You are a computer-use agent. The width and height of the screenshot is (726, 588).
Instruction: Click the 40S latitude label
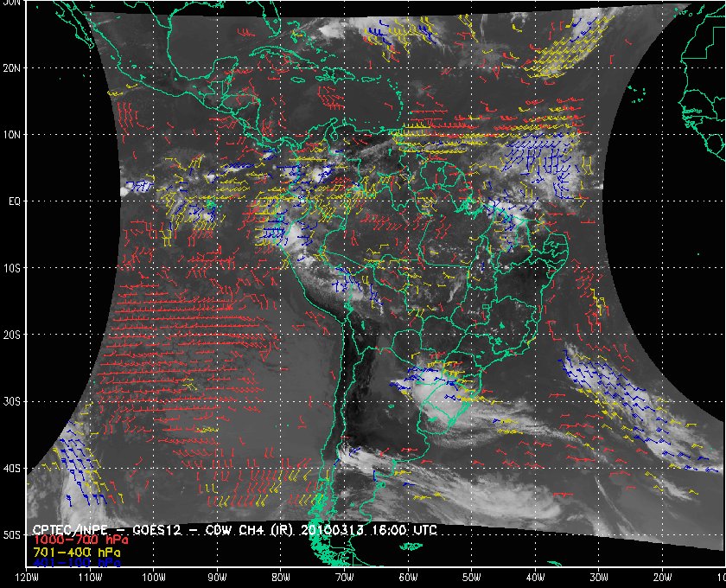(x=11, y=469)
